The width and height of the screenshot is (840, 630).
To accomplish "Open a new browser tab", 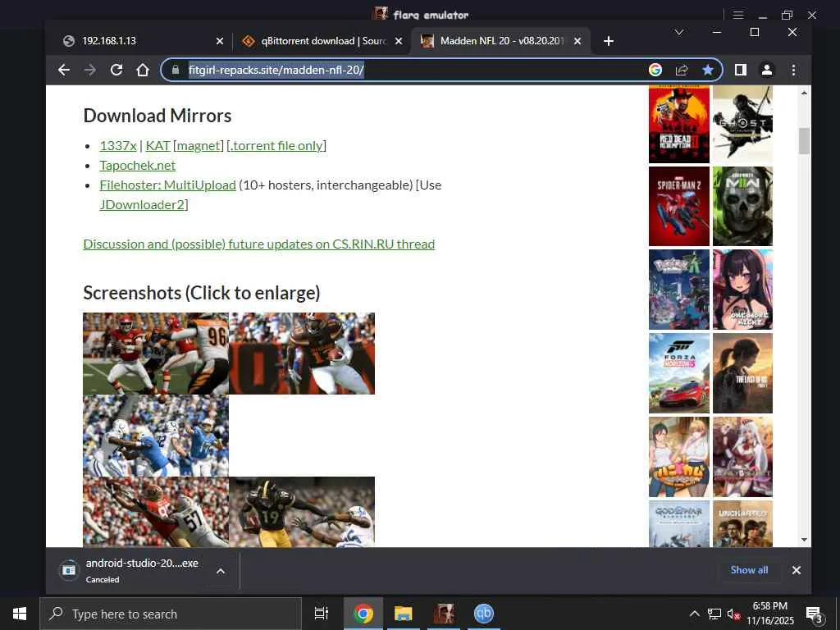I will coord(609,41).
